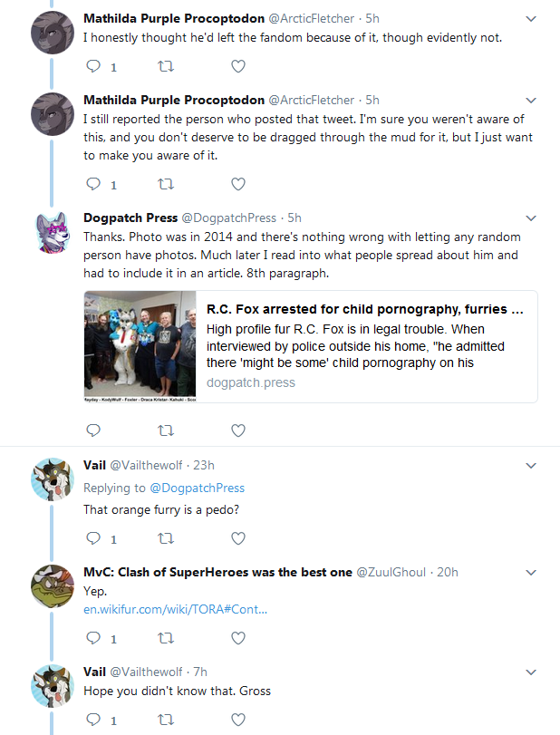The image size is (560, 735).
Task: Reply to Vail's 'Hope you didn't know' tweet
Action: pos(93,719)
